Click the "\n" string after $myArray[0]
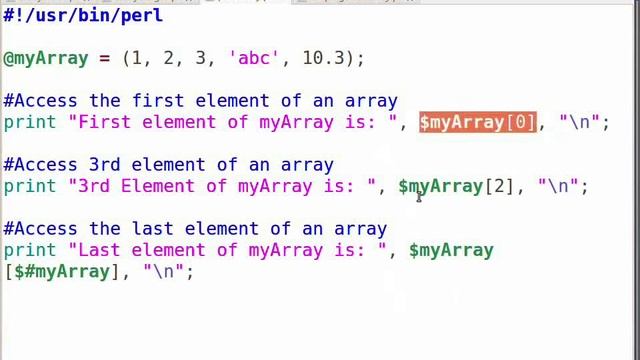640x360 pixels. pos(579,122)
